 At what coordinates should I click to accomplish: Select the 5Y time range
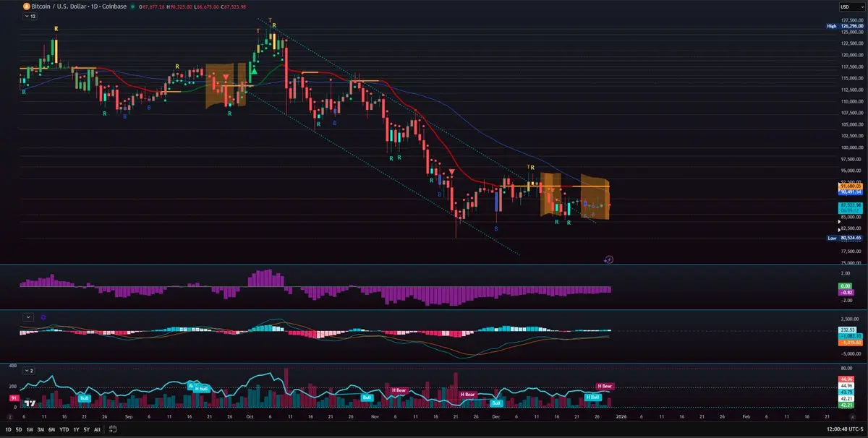pyautogui.click(x=87, y=429)
